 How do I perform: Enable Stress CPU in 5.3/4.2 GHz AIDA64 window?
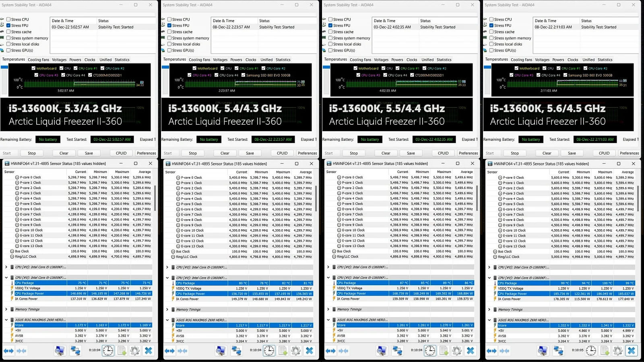8,19
